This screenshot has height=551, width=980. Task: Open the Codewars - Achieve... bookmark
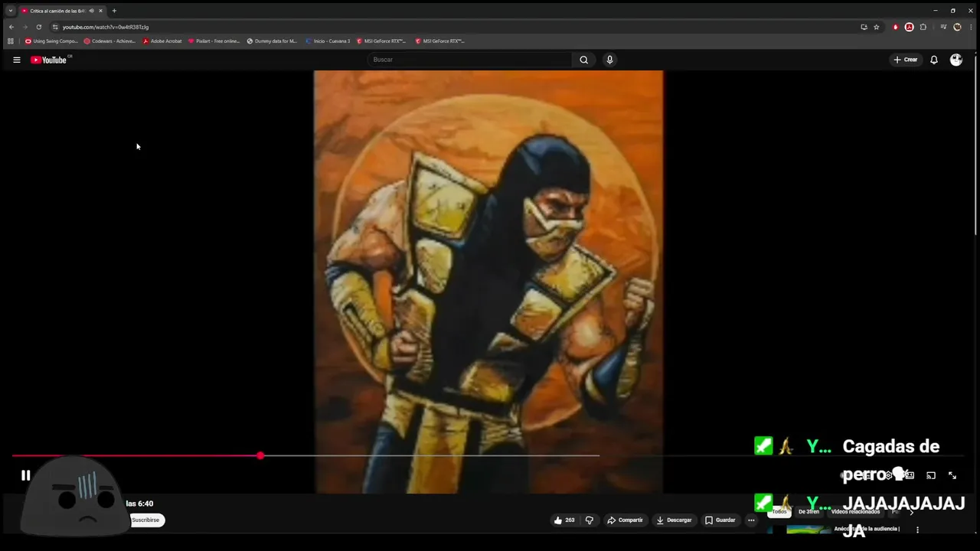[109, 41]
